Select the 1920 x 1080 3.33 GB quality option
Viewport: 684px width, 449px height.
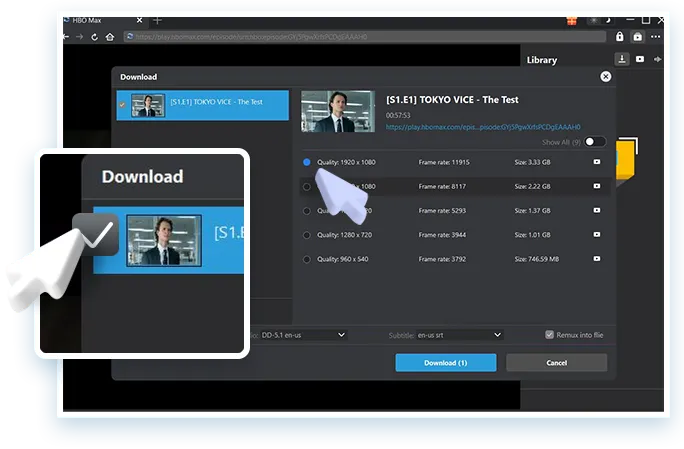307,162
